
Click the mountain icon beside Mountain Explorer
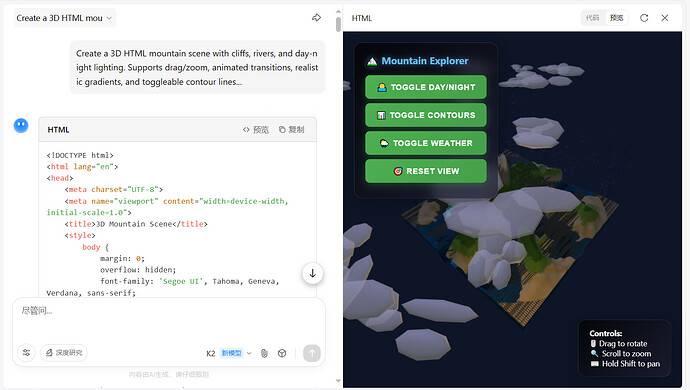(x=372, y=61)
